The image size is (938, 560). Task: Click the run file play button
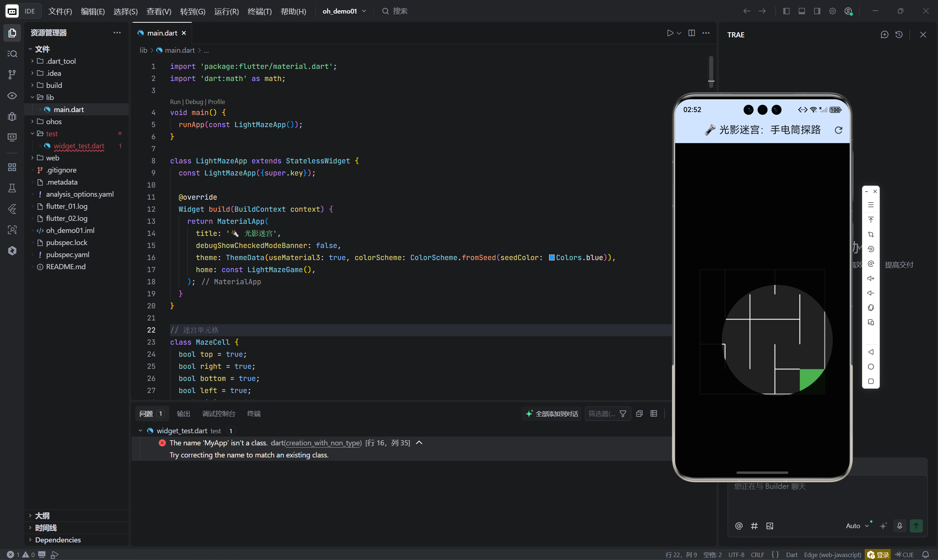(x=670, y=33)
